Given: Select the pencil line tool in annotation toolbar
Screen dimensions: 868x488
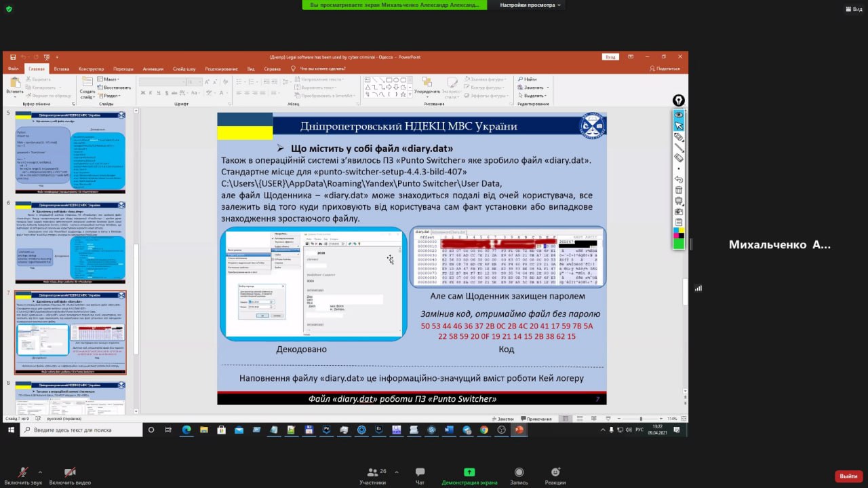Looking at the screenshot, I should [x=678, y=147].
